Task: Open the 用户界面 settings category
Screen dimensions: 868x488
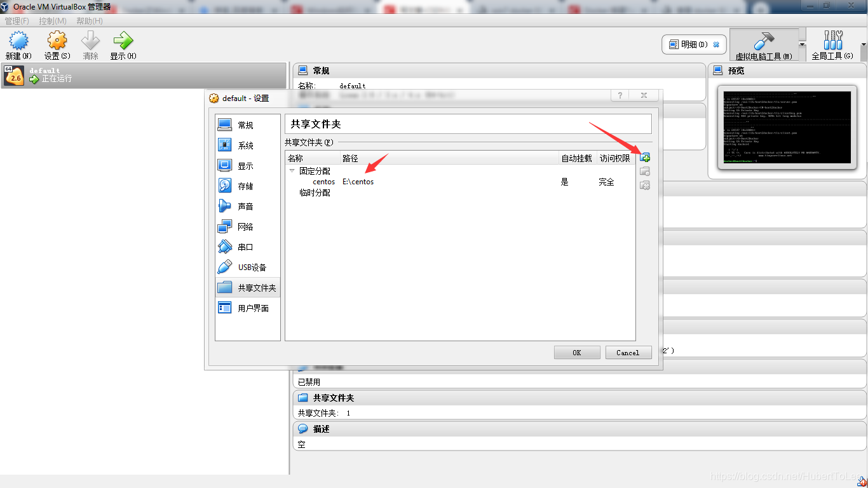Action: (248, 308)
